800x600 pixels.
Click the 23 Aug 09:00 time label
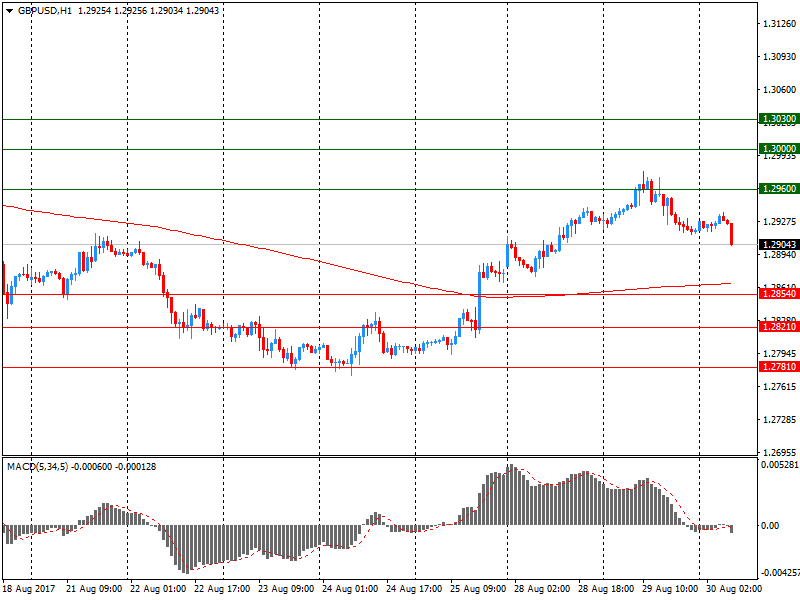point(286,589)
